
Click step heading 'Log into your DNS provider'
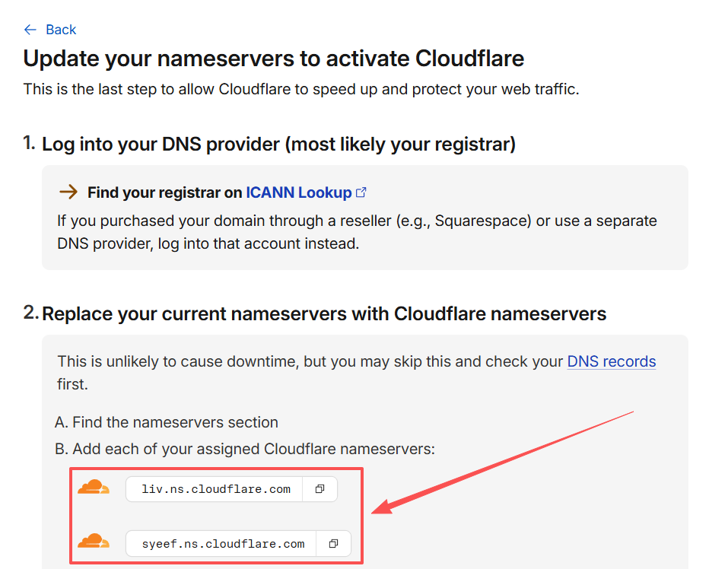[x=278, y=144]
